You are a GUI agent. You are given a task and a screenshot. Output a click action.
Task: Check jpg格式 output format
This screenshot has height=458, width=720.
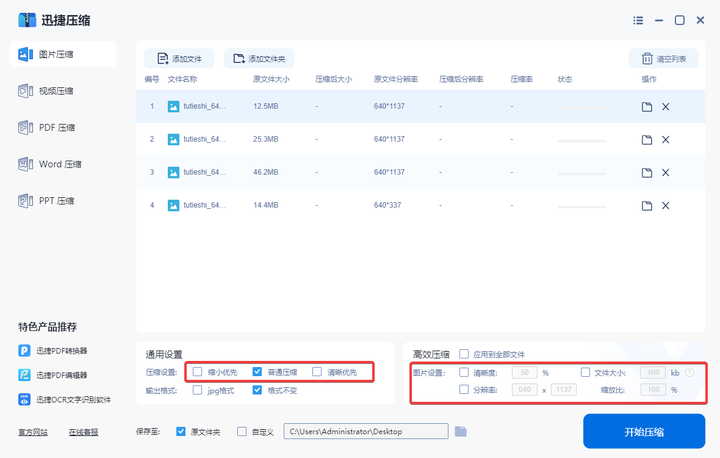pos(197,390)
